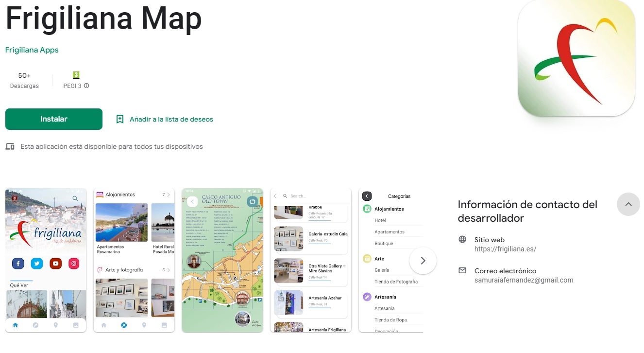The image size is (644, 353).
Task: Click the samuraiafernandez@gmail.com email address
Action: pyautogui.click(x=524, y=280)
